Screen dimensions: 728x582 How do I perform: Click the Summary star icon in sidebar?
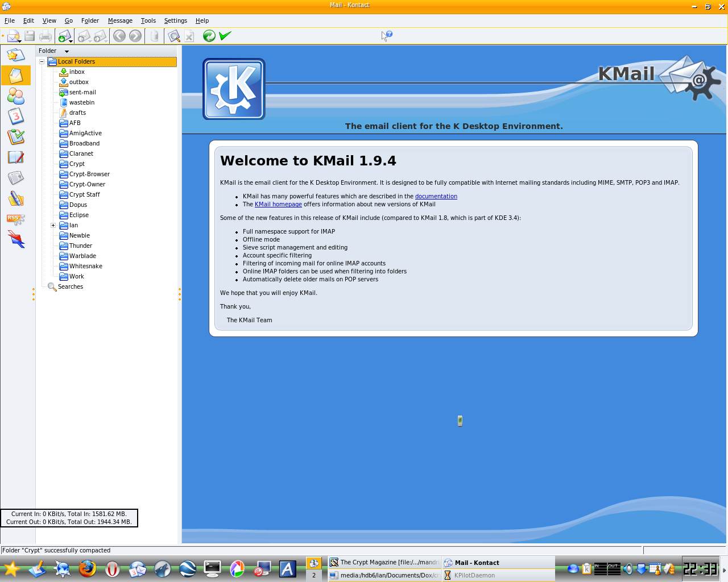pyautogui.click(x=15, y=55)
